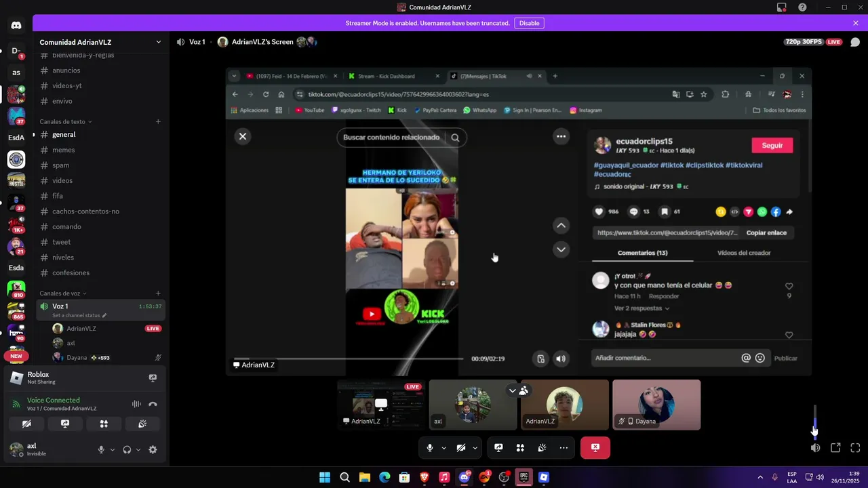Open headphone output options dropdown in user panel
Viewport: 868px width, 488px height.
point(138,449)
